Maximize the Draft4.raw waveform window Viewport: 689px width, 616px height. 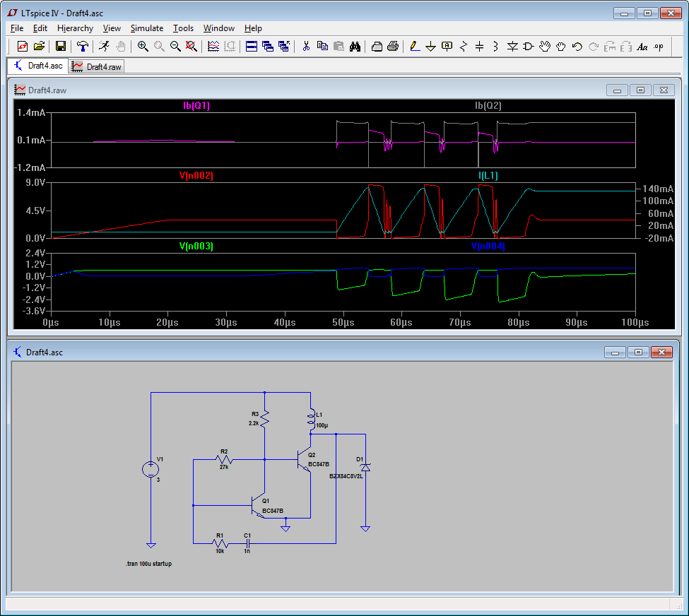(x=640, y=90)
